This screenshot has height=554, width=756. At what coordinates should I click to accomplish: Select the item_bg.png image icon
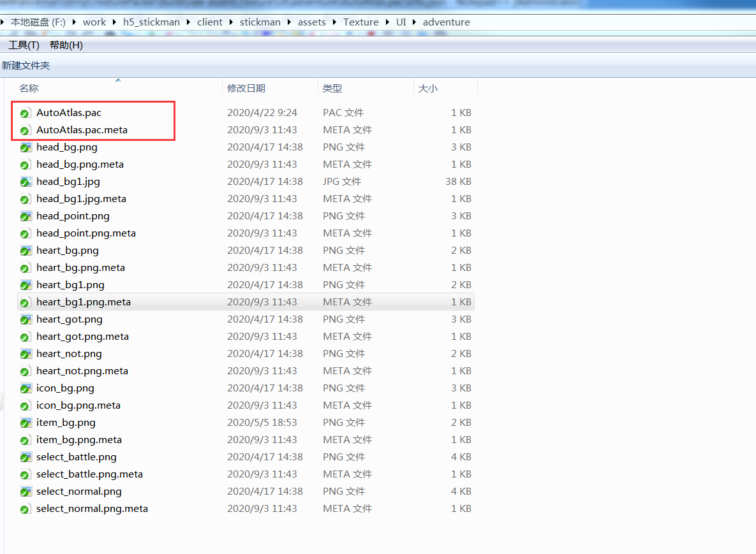(26, 423)
